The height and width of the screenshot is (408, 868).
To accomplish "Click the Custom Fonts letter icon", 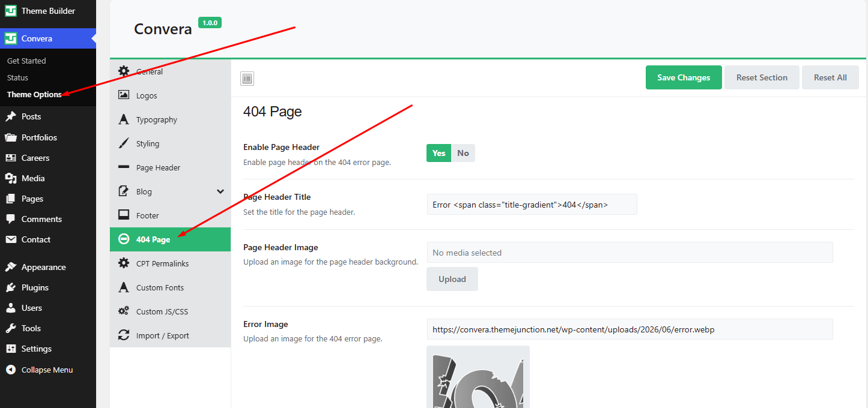I will pos(124,287).
